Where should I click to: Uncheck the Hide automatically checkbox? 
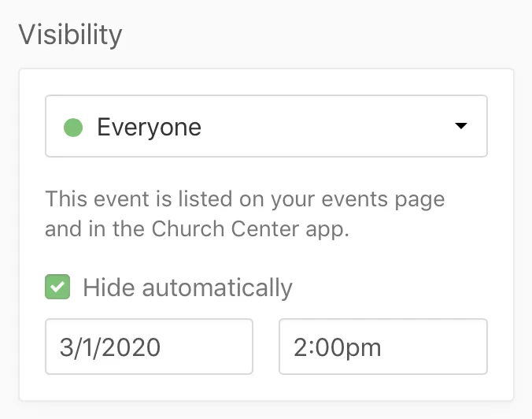pyautogui.click(x=57, y=287)
